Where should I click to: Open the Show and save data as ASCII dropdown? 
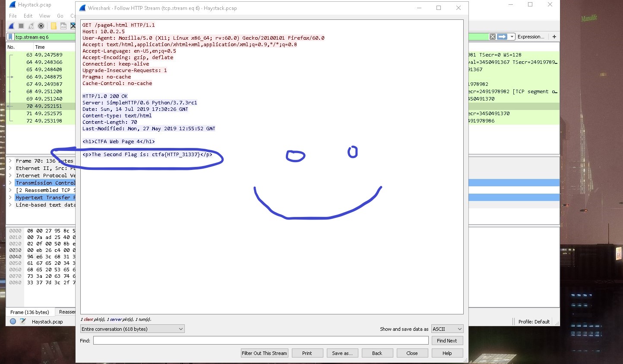(447, 329)
